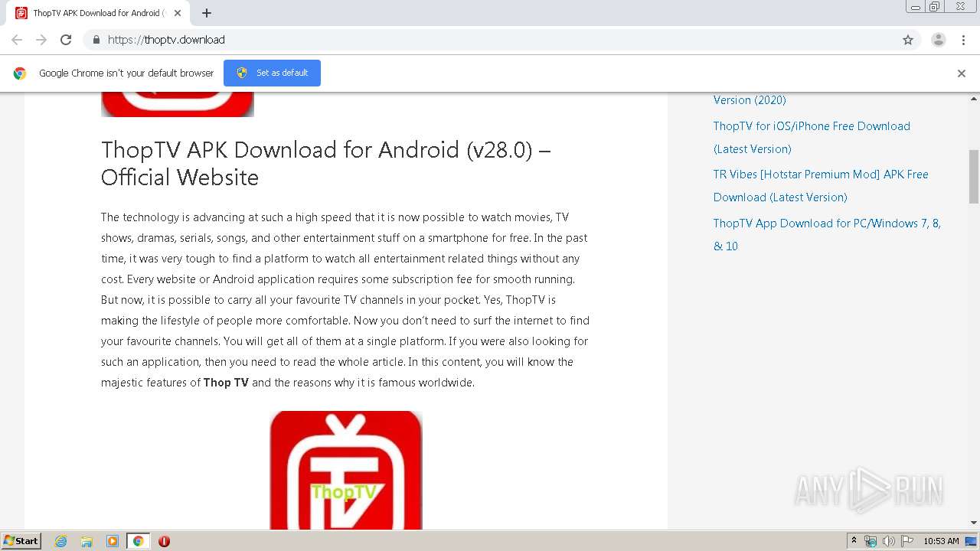Open Windows Explorer folder from taskbar
980x551 pixels.
87,541
